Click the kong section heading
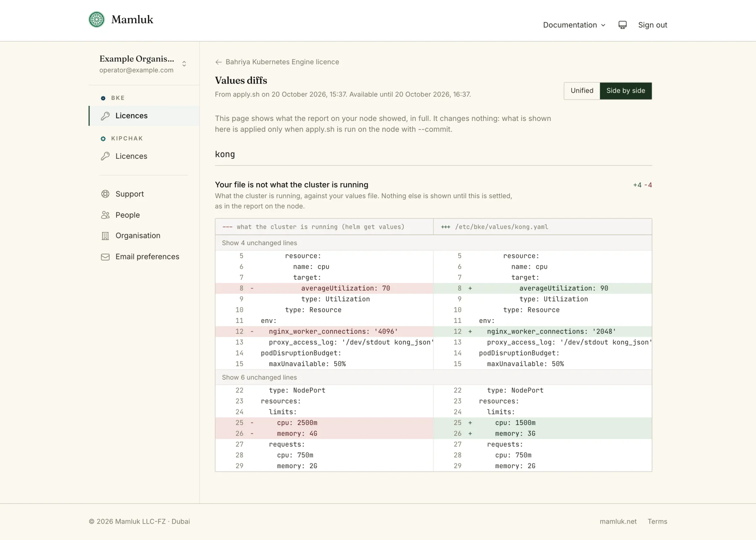This screenshot has height=540, width=756. 225,154
